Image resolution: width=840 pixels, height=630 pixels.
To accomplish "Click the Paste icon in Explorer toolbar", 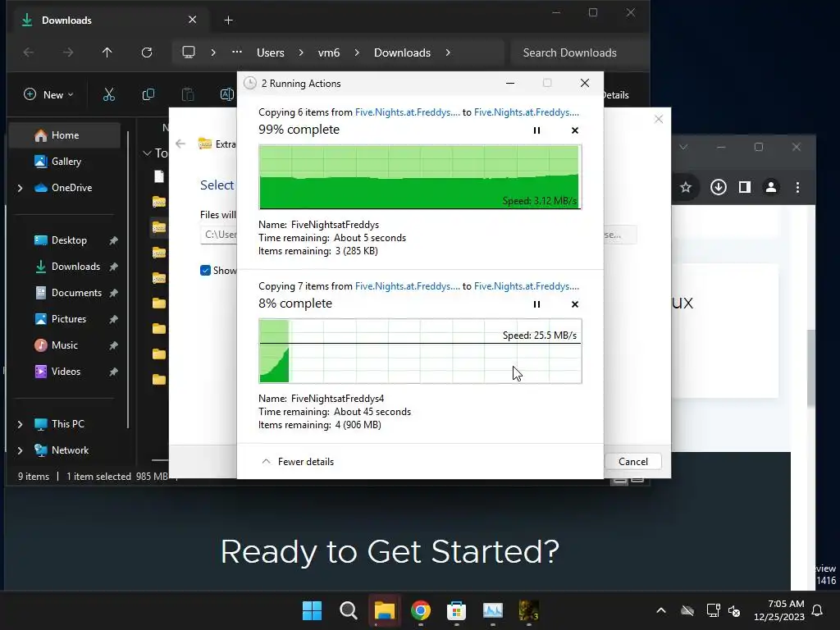I will click(x=188, y=95).
